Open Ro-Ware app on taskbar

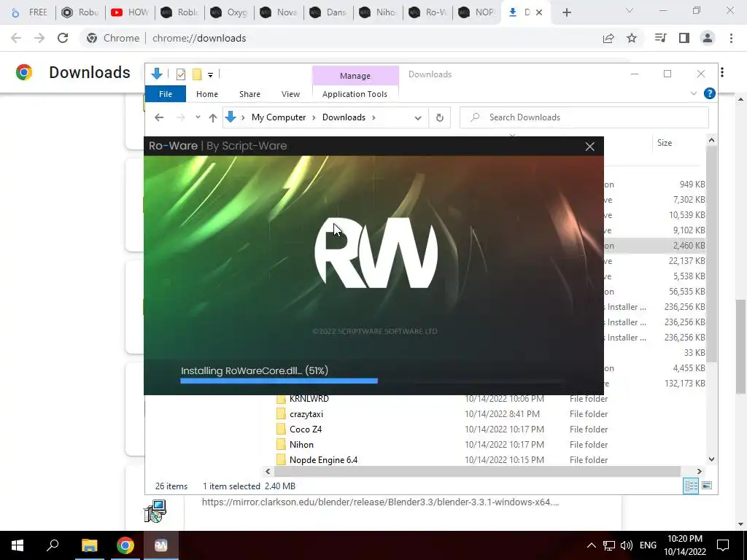pos(161,545)
